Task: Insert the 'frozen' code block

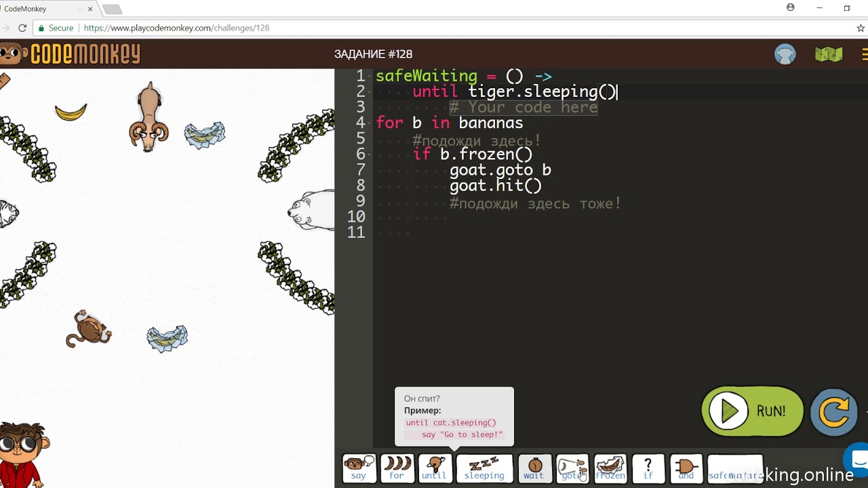Action: 610,468
